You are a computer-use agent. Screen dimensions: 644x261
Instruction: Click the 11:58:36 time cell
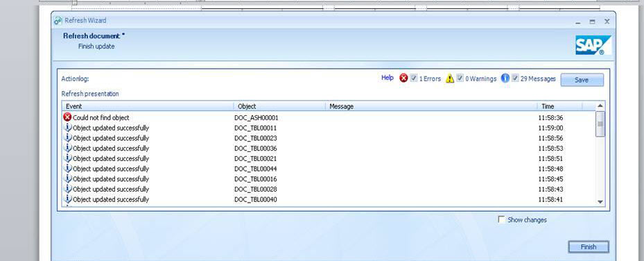click(550, 117)
